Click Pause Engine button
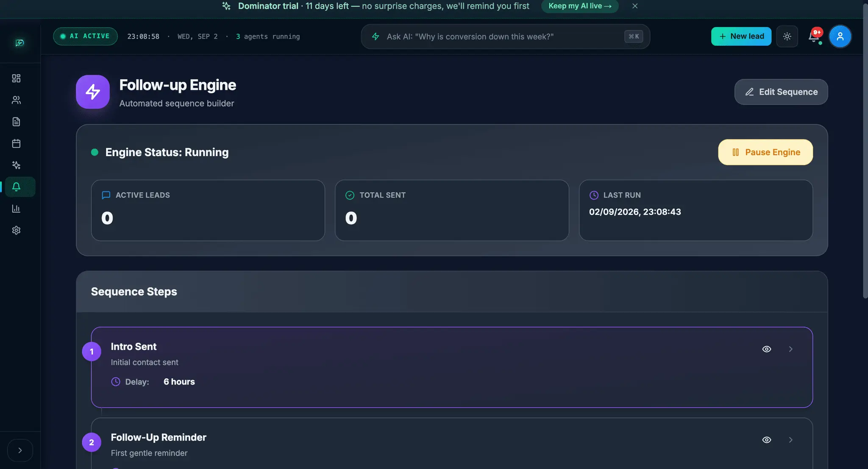Image resolution: width=868 pixels, height=469 pixels. tap(765, 152)
